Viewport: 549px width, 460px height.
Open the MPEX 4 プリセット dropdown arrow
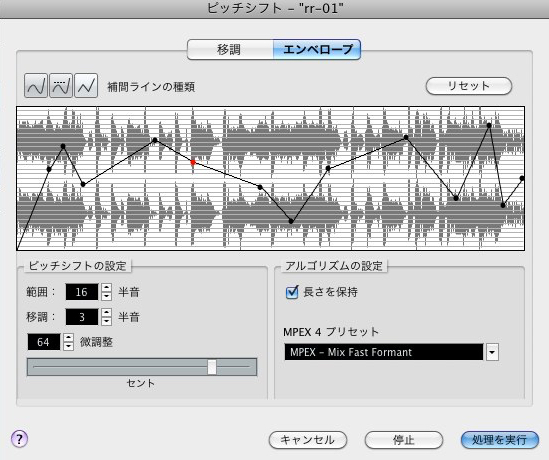point(492,352)
